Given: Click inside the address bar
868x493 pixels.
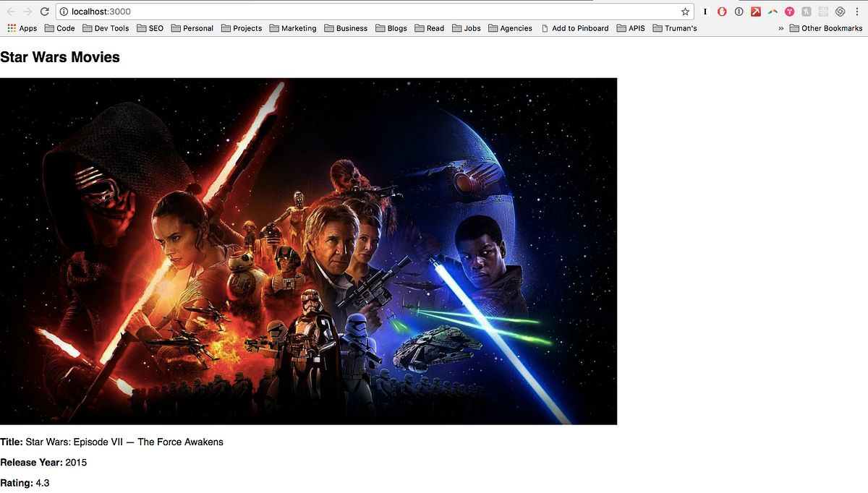Looking at the screenshot, I should point(289,12).
